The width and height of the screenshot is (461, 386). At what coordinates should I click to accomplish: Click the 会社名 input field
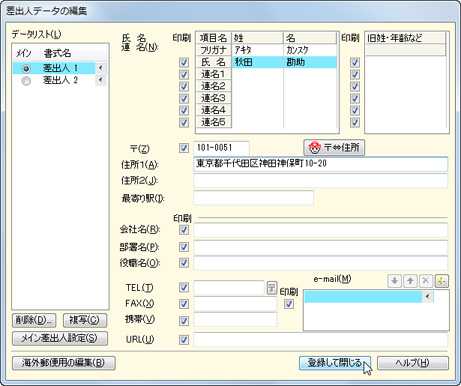click(321, 230)
